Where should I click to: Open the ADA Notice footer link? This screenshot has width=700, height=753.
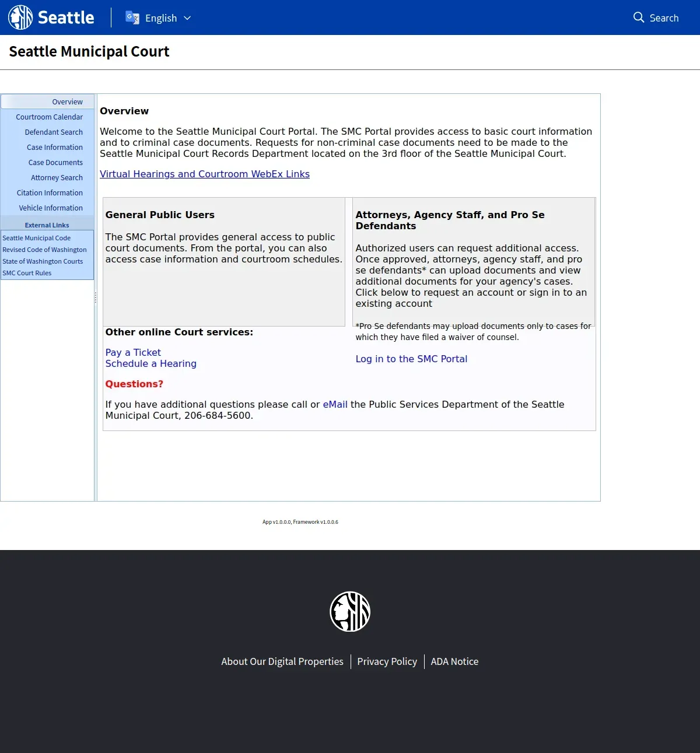454,661
